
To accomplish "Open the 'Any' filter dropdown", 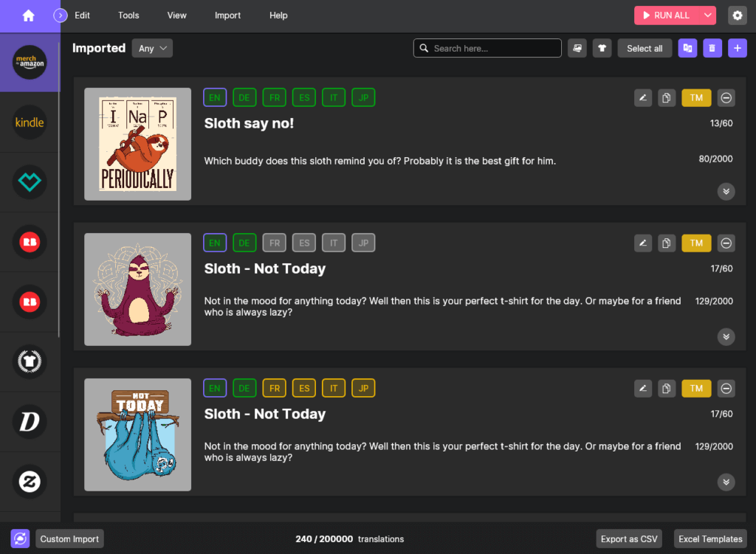I will pos(152,49).
